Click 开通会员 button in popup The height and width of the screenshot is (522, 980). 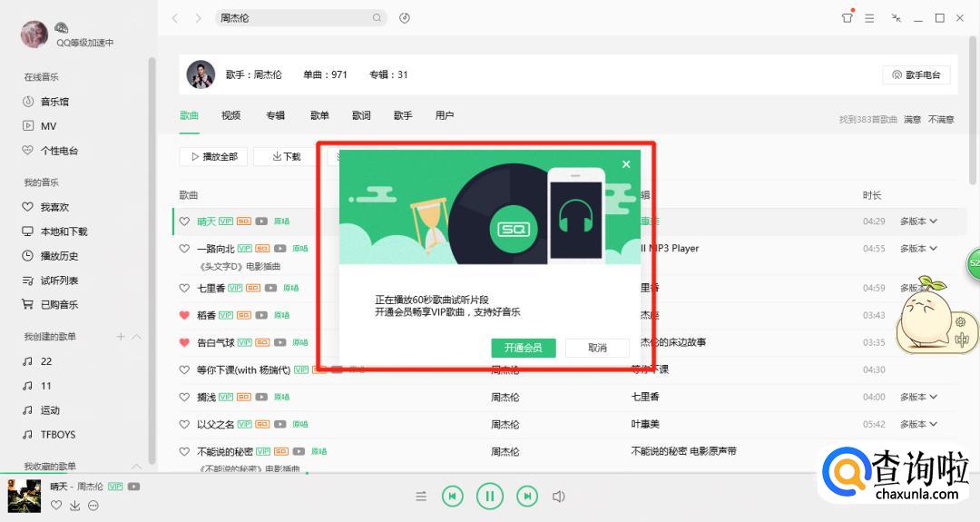point(524,348)
